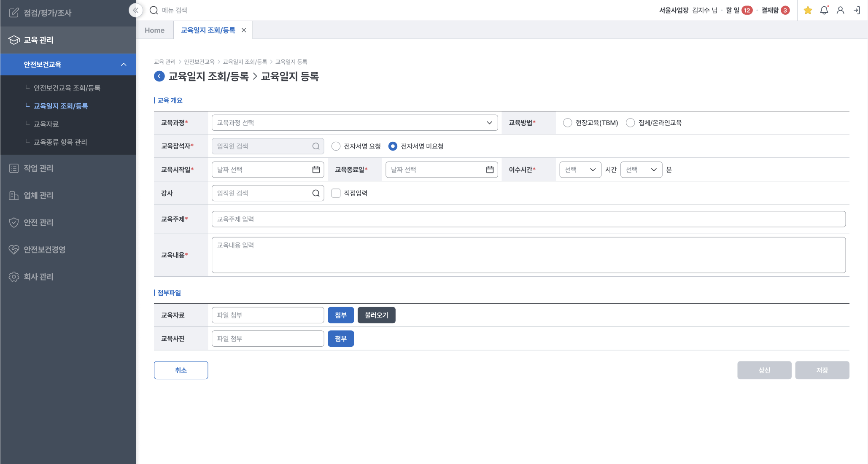
Task: Enable the 직접입력 checkbox
Action: coord(336,193)
